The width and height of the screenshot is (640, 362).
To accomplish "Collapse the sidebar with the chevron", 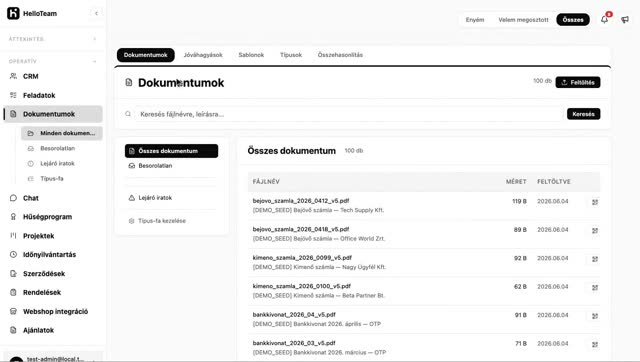I will click(x=96, y=13).
